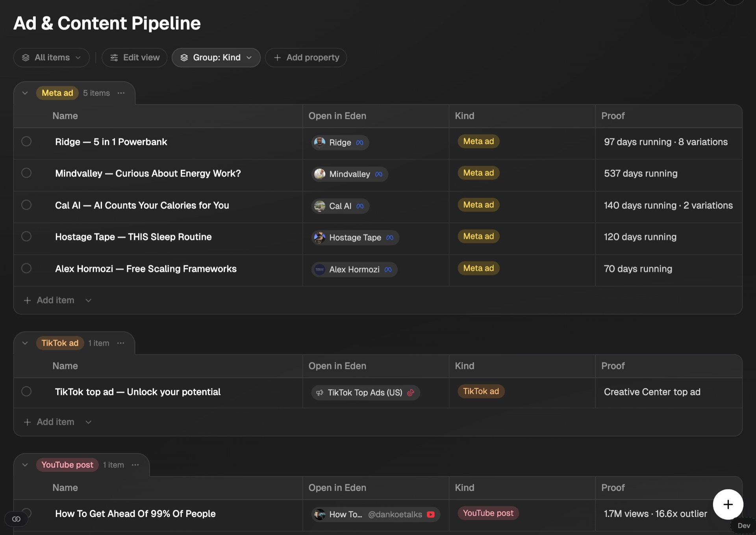Select the TikTok top ad row circle checkbox

[x=26, y=391]
